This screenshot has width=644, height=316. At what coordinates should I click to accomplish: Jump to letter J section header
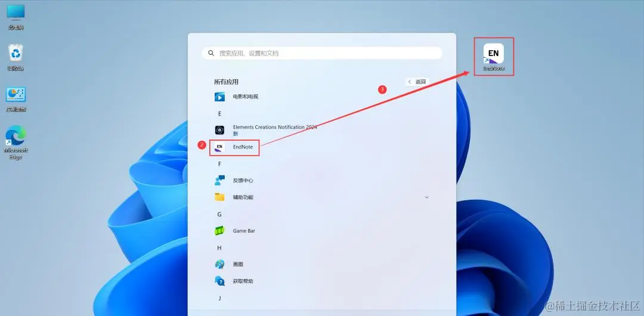pyautogui.click(x=219, y=298)
